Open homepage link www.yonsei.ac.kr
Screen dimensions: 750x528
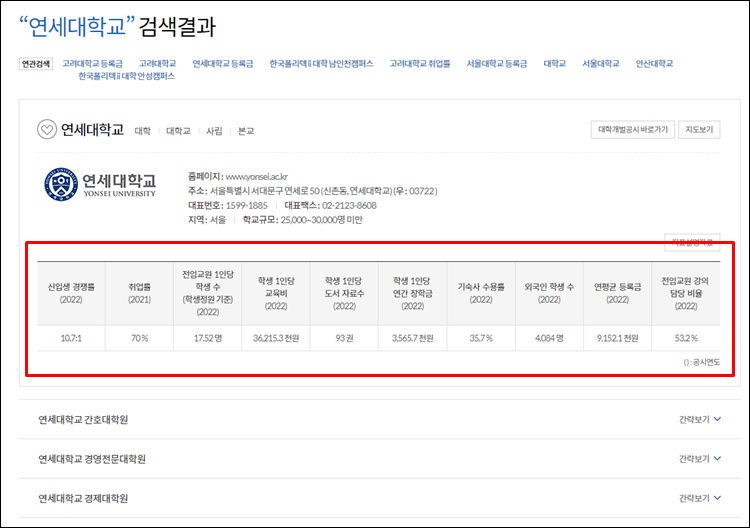point(256,176)
